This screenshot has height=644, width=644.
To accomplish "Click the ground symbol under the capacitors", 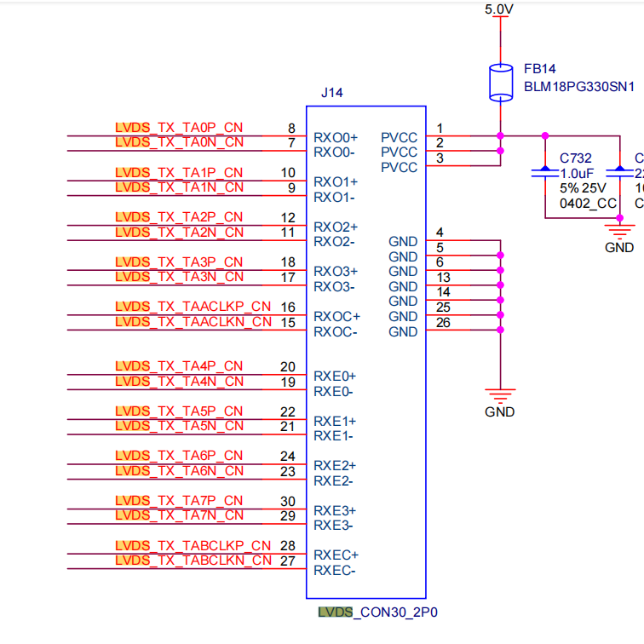I will (620, 232).
